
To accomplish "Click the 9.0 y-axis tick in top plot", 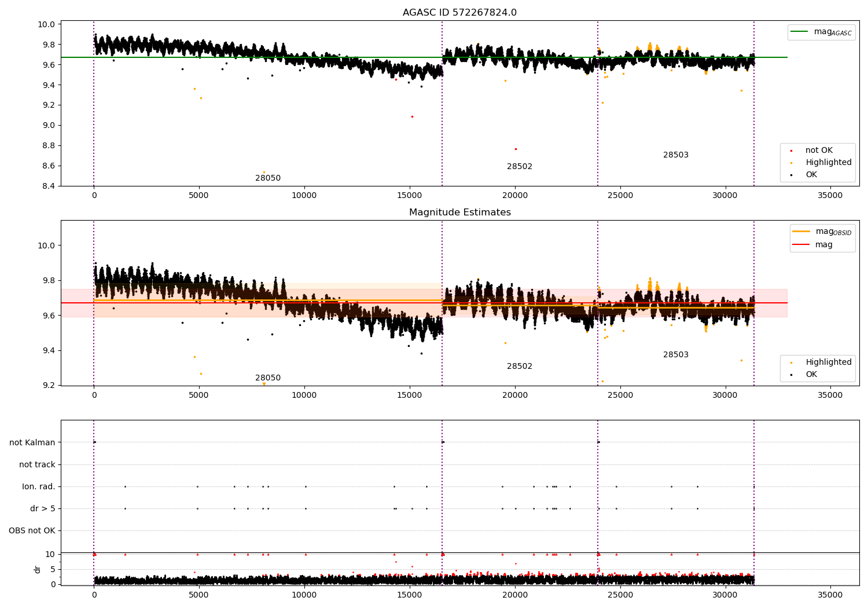I will coord(49,126).
